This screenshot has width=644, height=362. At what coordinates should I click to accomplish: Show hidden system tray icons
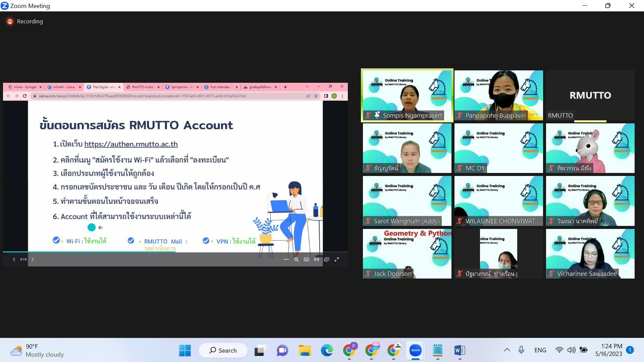[x=507, y=350]
